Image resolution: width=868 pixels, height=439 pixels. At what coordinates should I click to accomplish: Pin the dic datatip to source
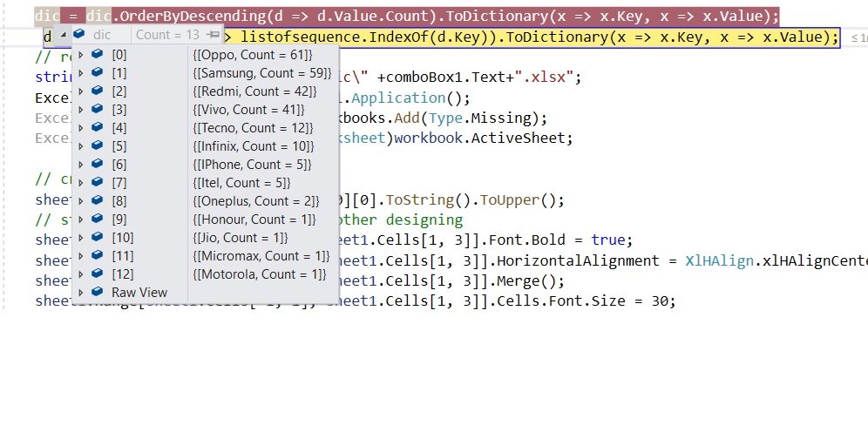pos(213,35)
